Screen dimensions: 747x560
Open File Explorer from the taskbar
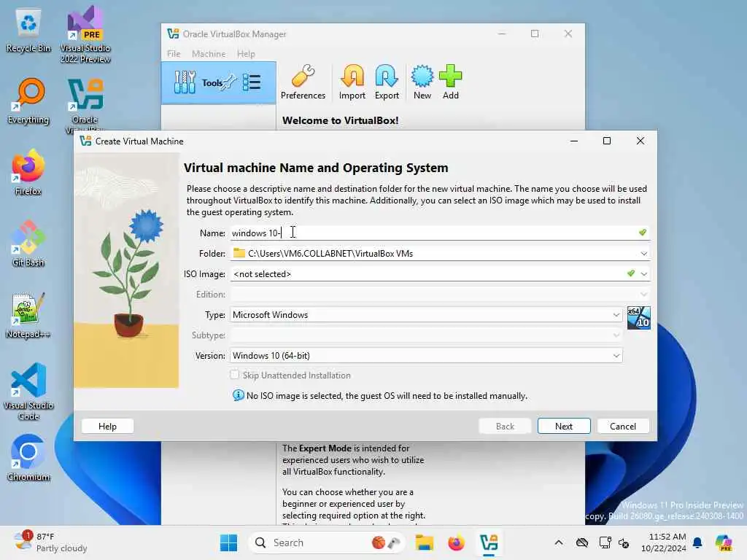[424, 542]
